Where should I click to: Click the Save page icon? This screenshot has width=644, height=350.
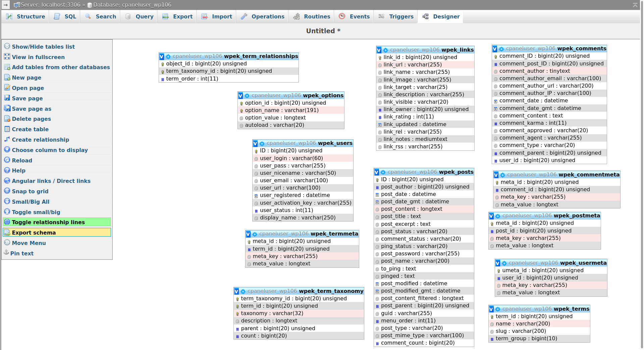coord(7,98)
